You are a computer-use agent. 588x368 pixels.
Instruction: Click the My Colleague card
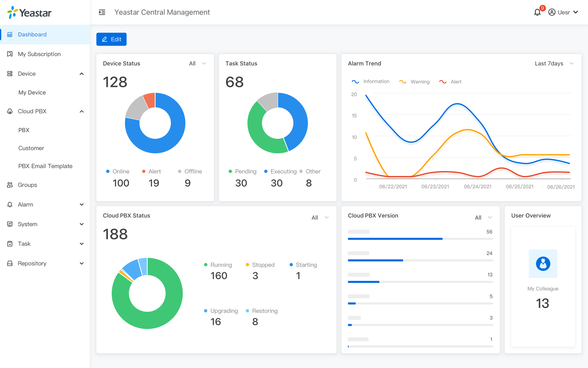pyautogui.click(x=543, y=286)
